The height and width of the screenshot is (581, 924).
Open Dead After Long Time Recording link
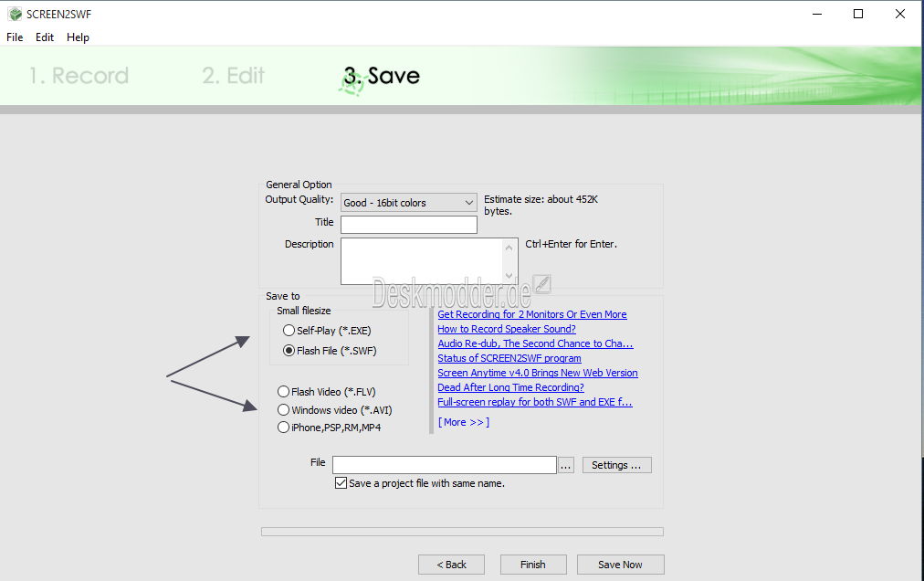(x=511, y=387)
